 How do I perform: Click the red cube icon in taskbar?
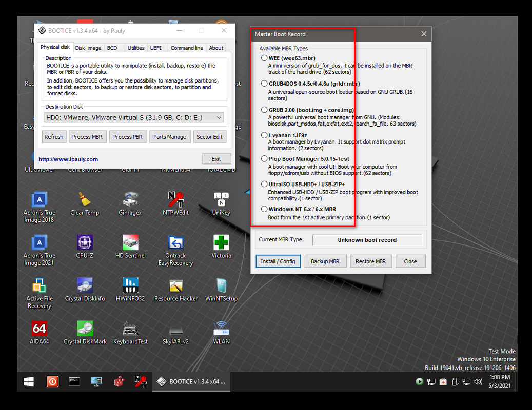coord(119,382)
